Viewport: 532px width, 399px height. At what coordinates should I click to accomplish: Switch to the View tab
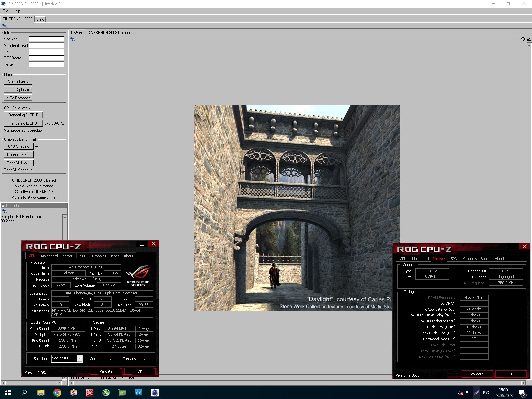[x=40, y=19]
